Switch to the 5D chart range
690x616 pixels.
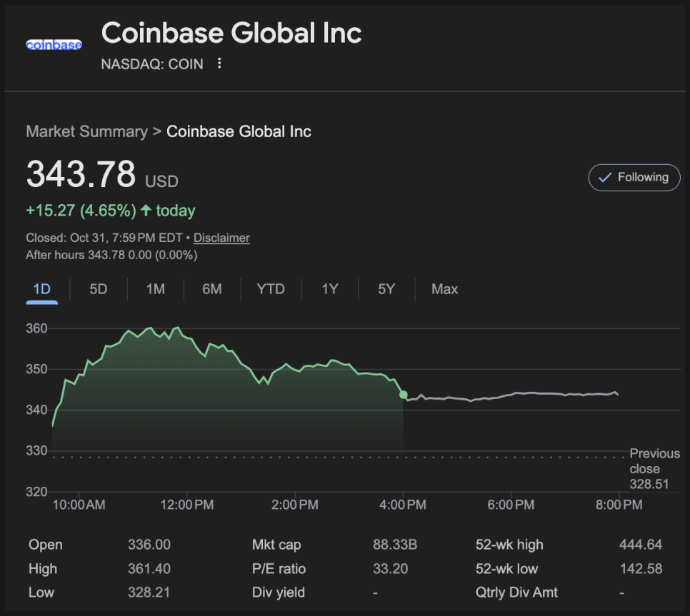point(99,289)
